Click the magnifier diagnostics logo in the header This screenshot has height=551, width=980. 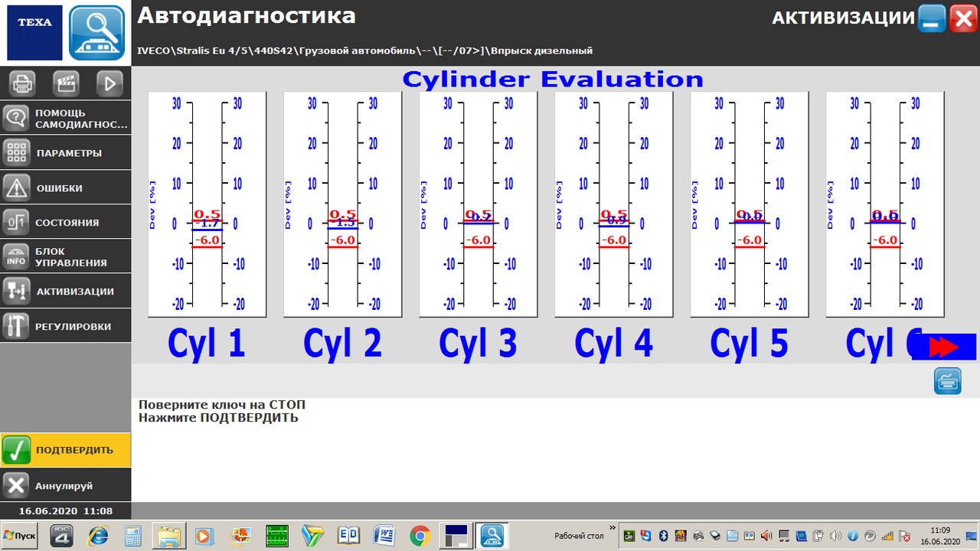click(x=96, y=34)
